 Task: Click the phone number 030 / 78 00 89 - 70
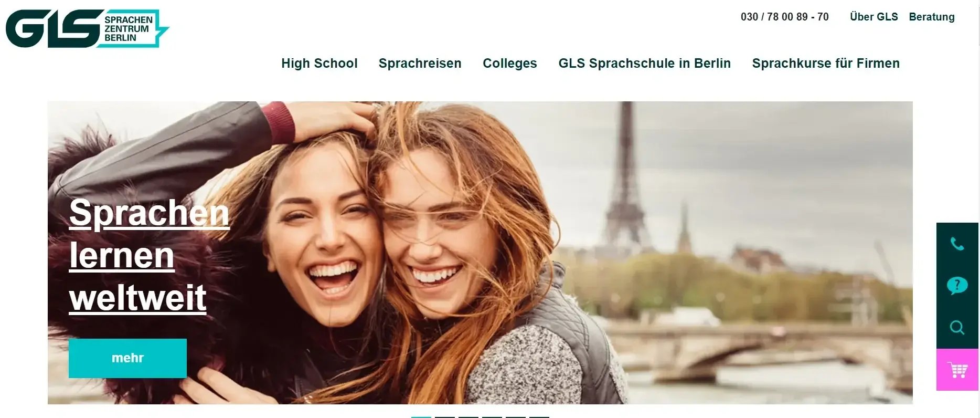click(x=784, y=17)
